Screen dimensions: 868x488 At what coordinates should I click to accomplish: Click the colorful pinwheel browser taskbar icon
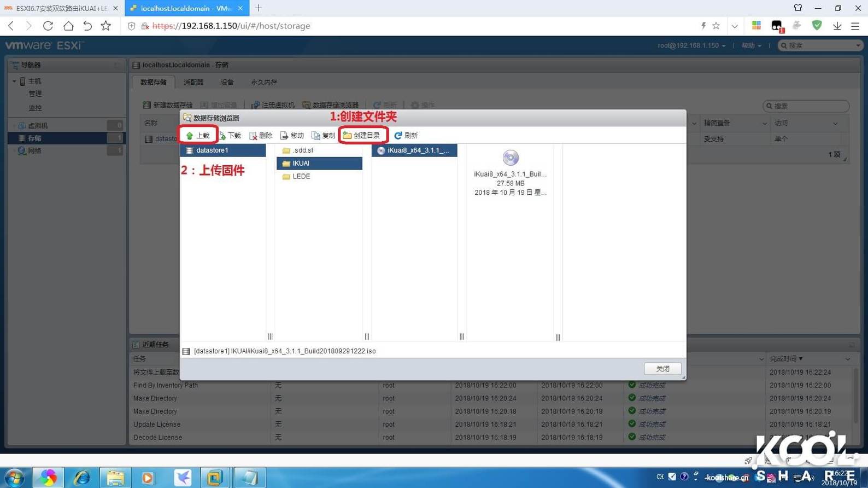(x=48, y=478)
